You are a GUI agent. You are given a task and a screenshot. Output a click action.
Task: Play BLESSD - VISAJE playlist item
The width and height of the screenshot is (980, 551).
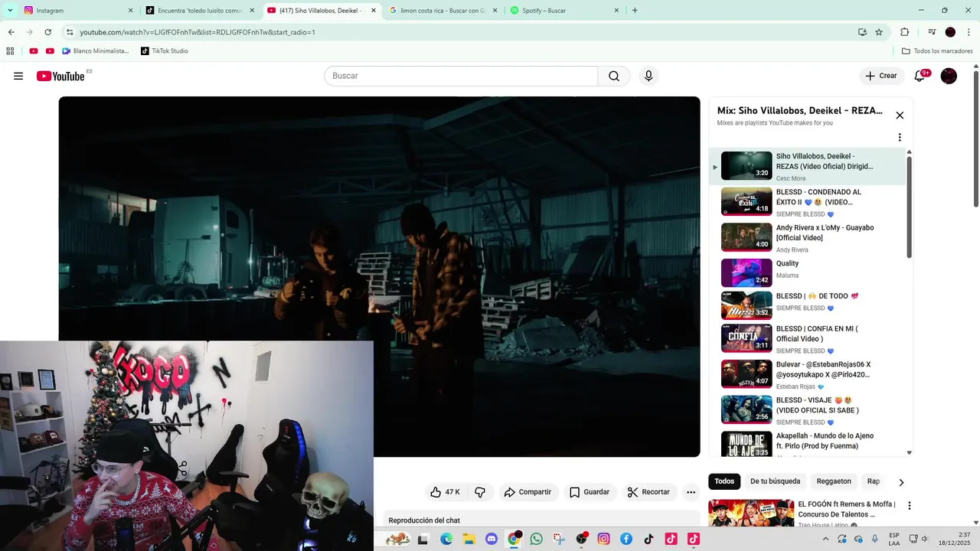807,410
